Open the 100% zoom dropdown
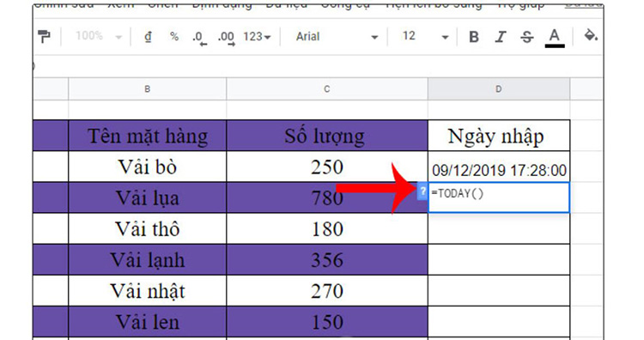 click(x=99, y=37)
